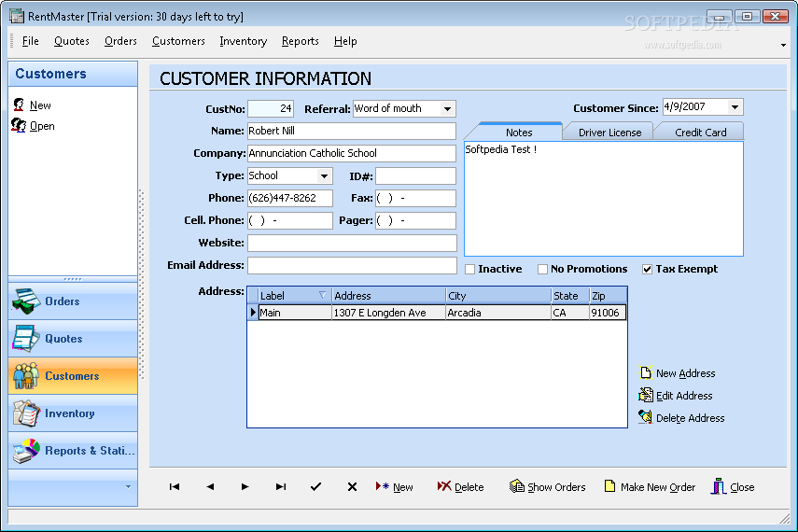Open the Customers menu
Screen dimensions: 798x532
pos(178,41)
